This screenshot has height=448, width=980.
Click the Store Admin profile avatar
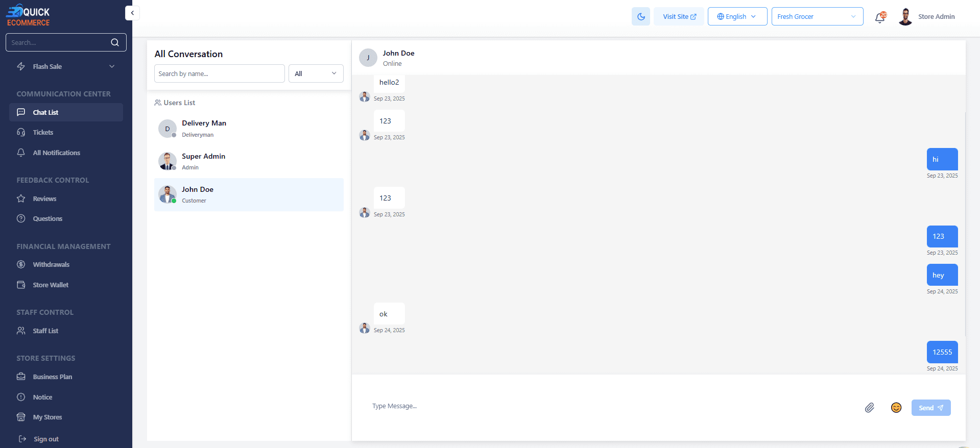[x=905, y=17]
